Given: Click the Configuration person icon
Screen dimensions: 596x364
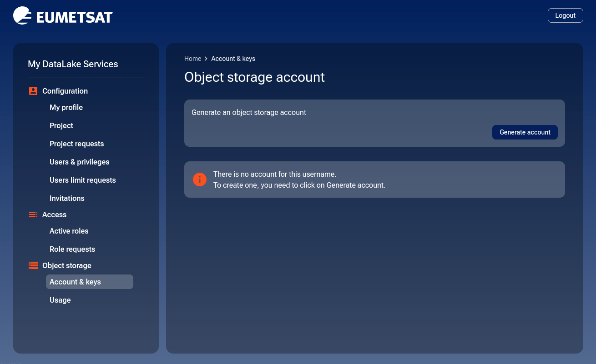Looking at the screenshot, I should click(33, 91).
